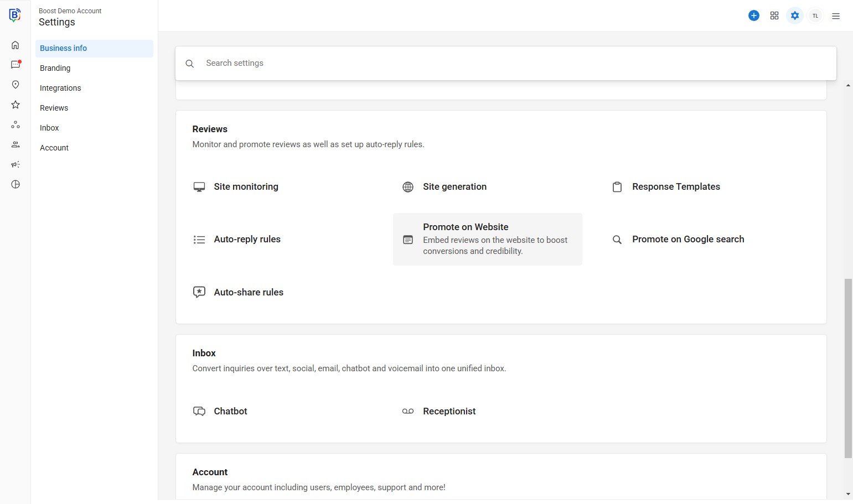The height and width of the screenshot is (504, 853).
Task: Click the vertical scrollbar thumb
Action: [x=847, y=368]
